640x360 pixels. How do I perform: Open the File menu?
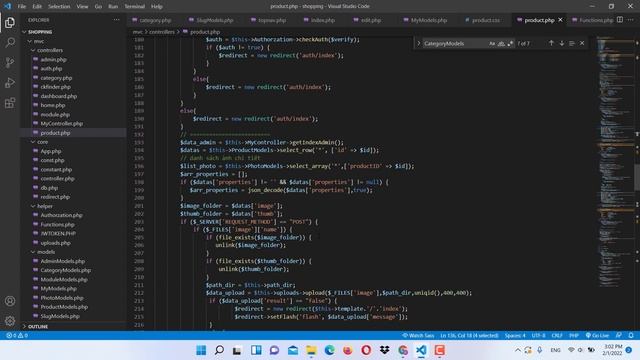pyautogui.click(x=22, y=7)
